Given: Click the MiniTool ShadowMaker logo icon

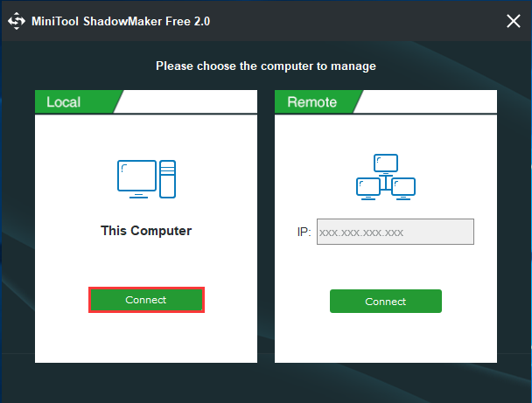Looking at the screenshot, I should tap(17, 21).
